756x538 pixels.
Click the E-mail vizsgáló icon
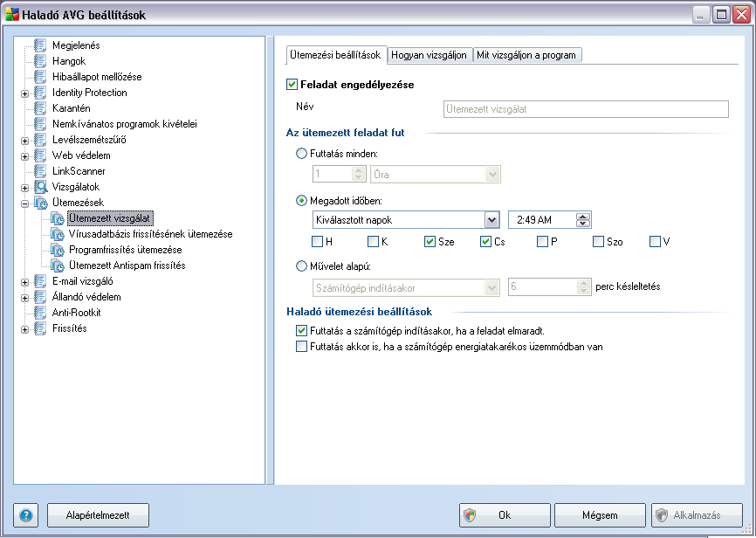pos(40,281)
